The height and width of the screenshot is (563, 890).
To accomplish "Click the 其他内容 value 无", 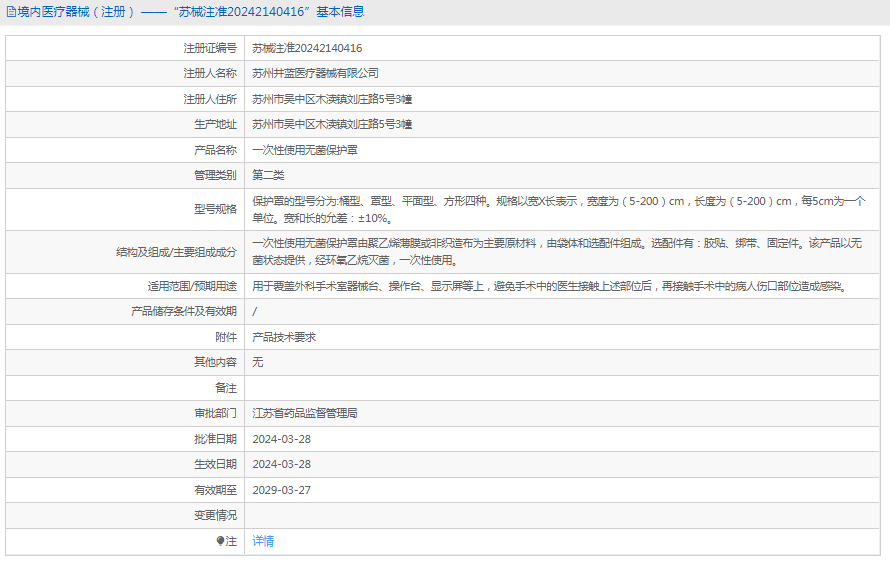I will (x=258, y=362).
